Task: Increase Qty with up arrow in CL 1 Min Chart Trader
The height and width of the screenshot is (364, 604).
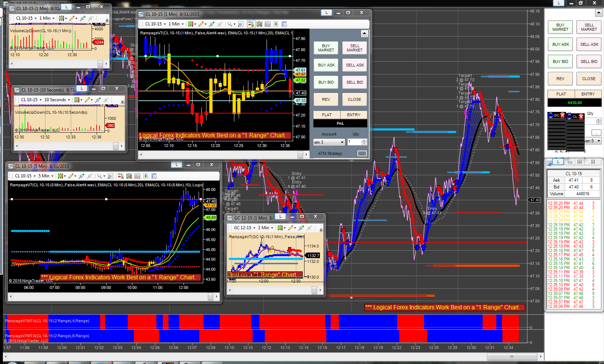Action: 364,141
